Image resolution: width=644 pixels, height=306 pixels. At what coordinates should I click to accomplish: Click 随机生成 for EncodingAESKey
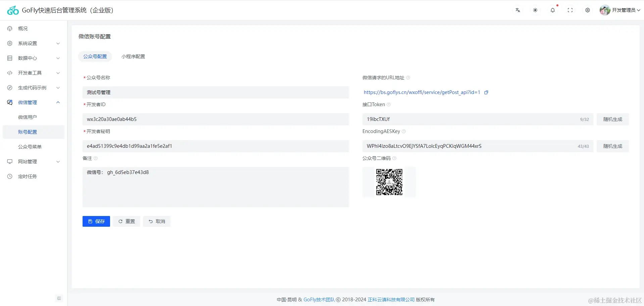pyautogui.click(x=613, y=146)
